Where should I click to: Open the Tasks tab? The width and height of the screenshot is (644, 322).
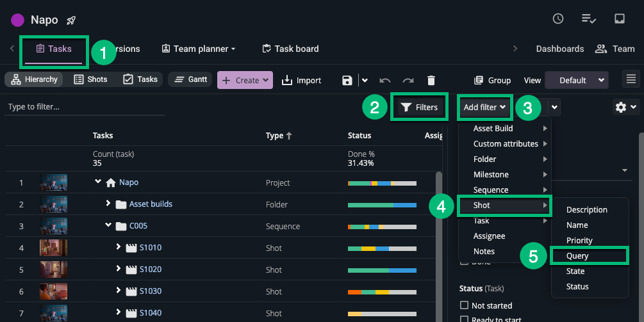[x=54, y=49]
